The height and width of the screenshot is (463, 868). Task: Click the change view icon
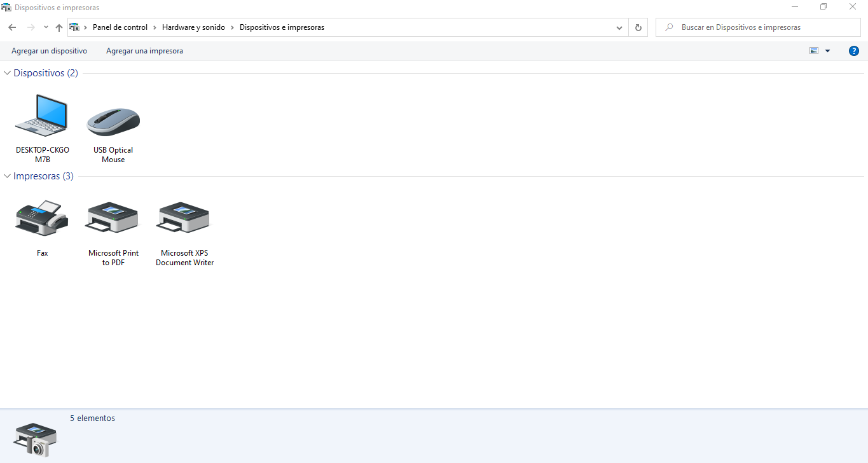(814, 51)
